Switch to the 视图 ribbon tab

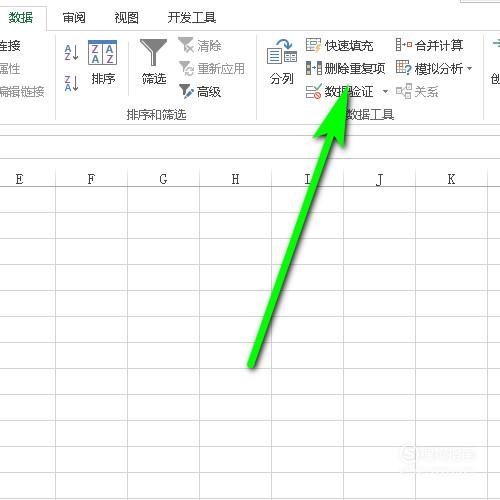126,17
